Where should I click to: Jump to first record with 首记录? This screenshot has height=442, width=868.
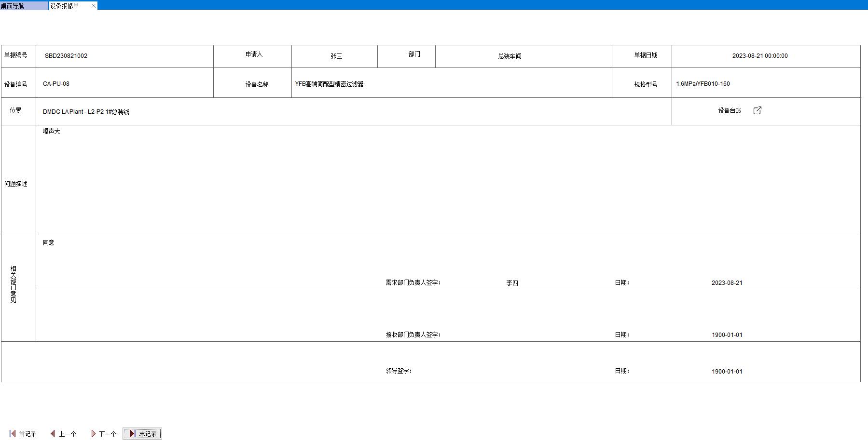[x=23, y=434]
